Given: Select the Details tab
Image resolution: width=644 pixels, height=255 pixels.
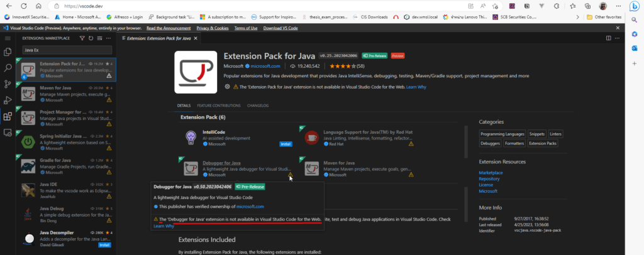Looking at the screenshot, I should pyautogui.click(x=184, y=106).
